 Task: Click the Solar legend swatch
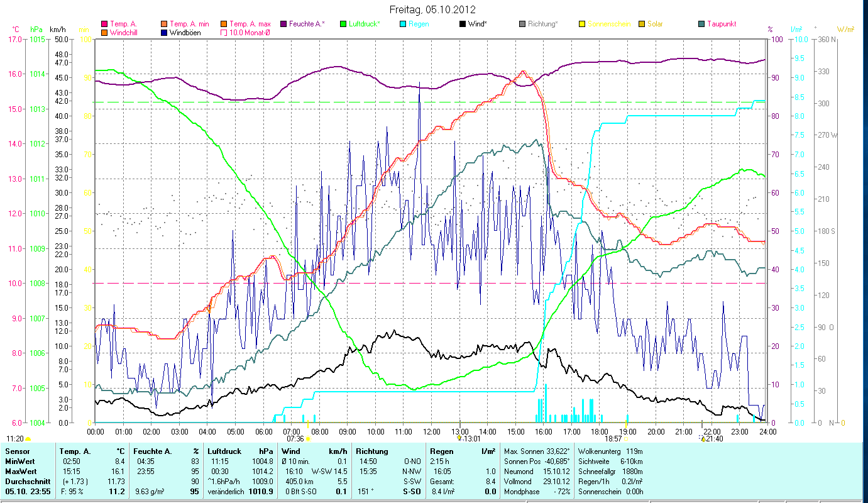(x=642, y=24)
